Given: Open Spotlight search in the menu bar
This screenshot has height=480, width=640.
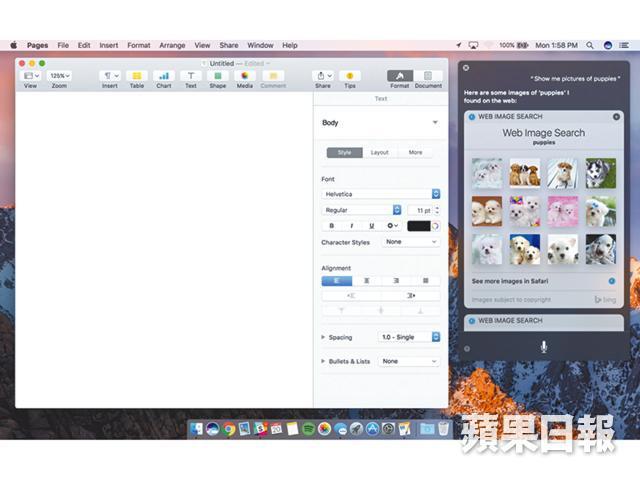Looking at the screenshot, I should pyautogui.click(x=590, y=45).
